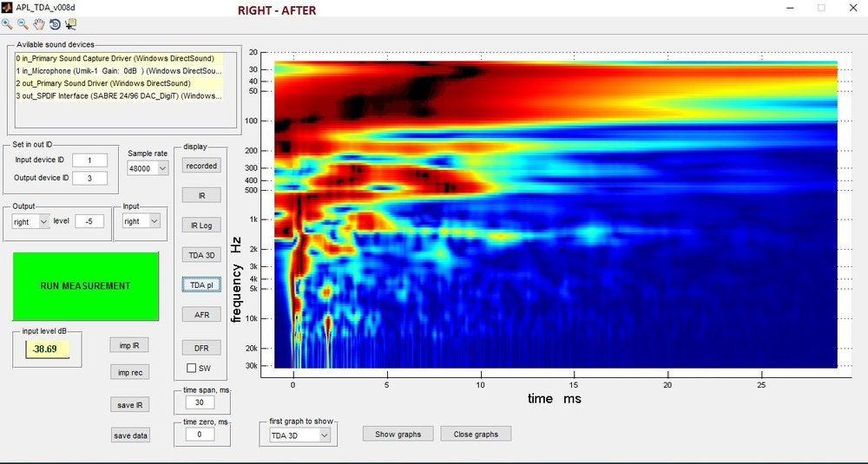Viewport: 868px width, 464px height.
Task: Select the Zoom In magnifier tool
Action: [7, 23]
